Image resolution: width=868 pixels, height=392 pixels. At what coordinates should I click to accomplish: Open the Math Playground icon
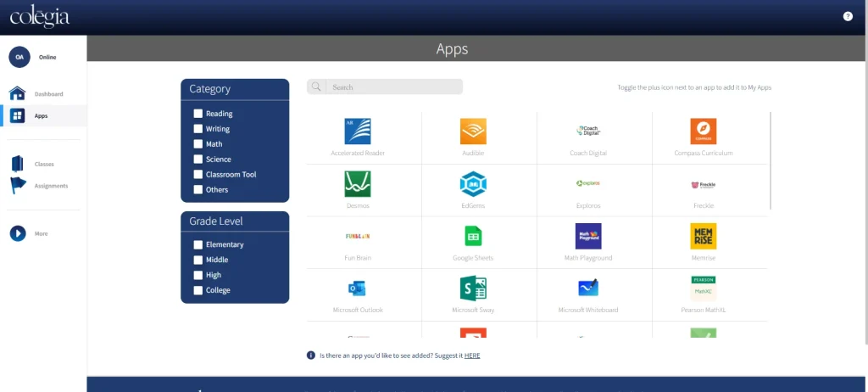(x=588, y=236)
